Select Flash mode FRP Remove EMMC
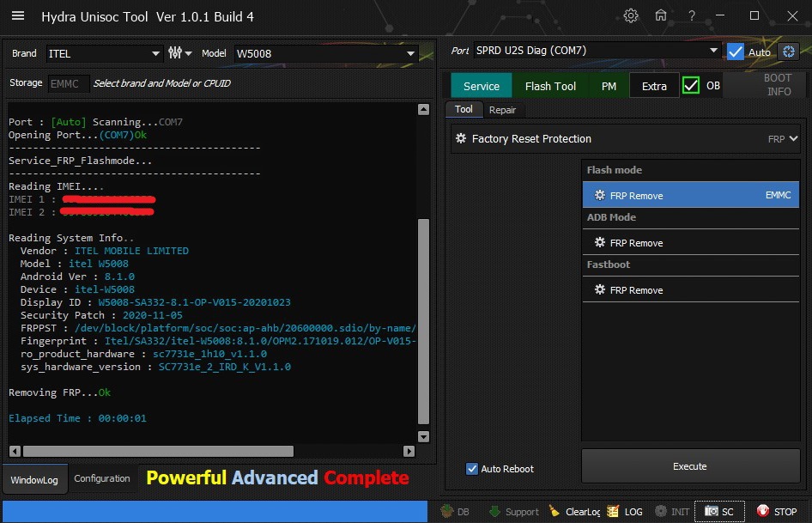 pos(690,195)
